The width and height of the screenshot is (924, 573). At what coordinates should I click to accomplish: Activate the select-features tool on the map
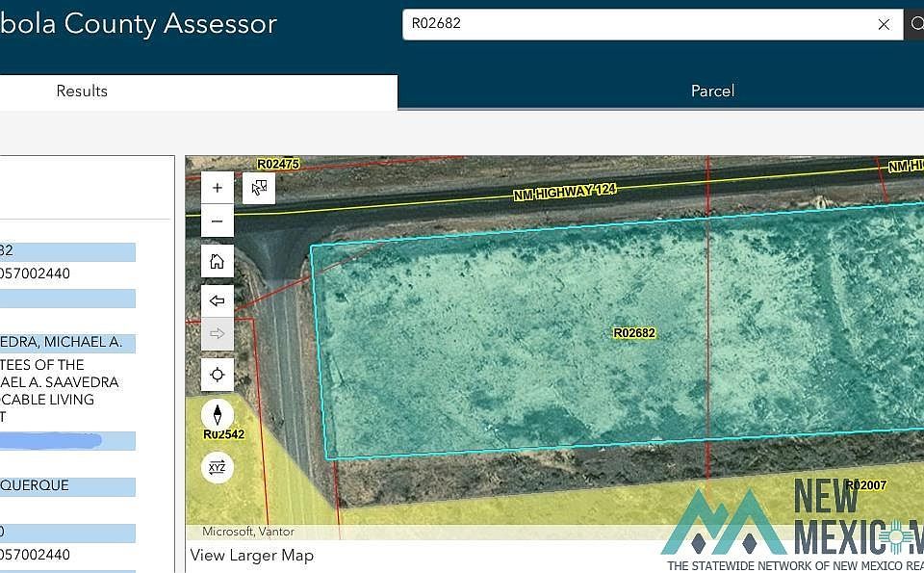coord(259,188)
